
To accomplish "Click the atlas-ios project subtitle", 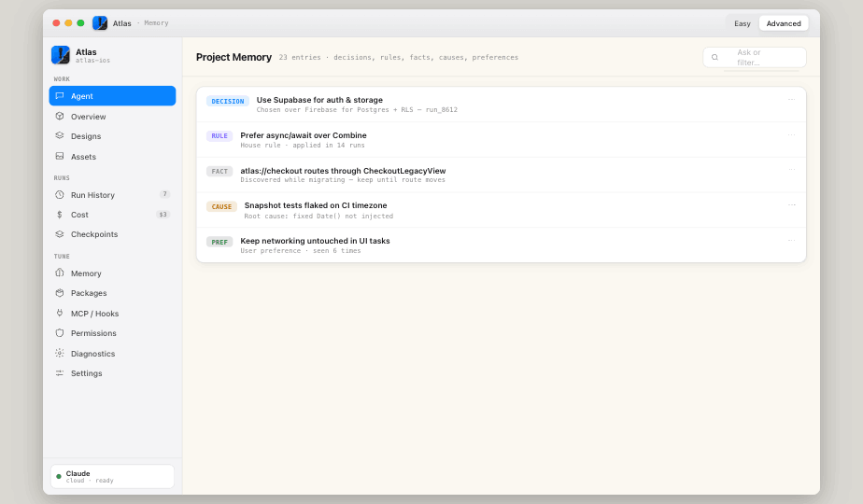I will (x=92, y=61).
